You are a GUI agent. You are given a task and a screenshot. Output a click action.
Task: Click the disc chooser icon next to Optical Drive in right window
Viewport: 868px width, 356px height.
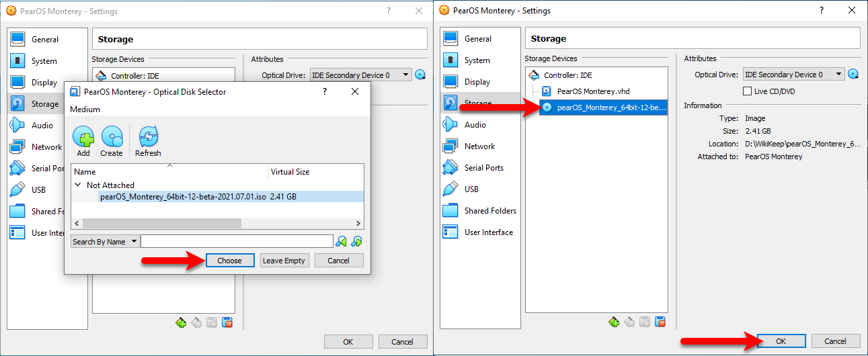point(854,75)
